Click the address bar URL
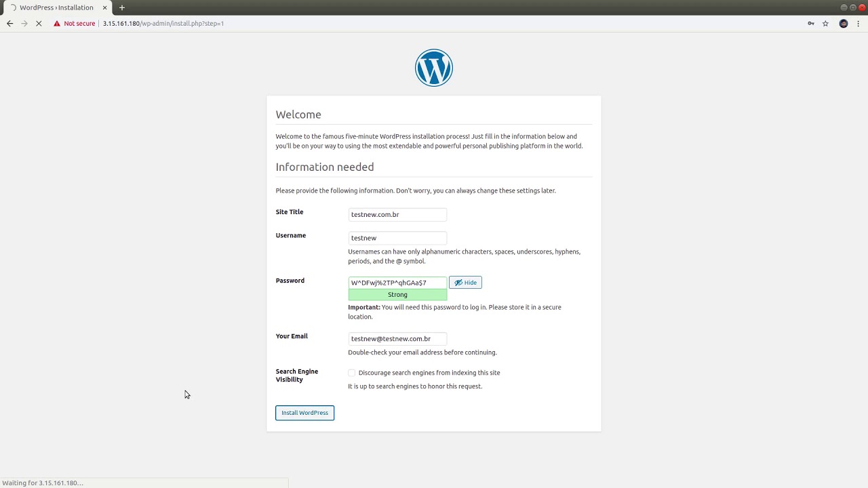Viewport: 868px width, 488px height. pos(163,24)
